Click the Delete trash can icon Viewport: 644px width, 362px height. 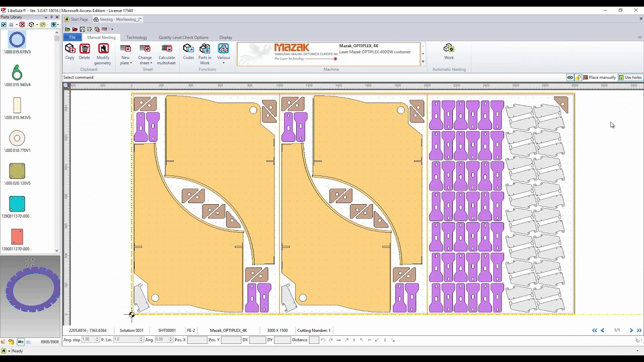coord(85,49)
